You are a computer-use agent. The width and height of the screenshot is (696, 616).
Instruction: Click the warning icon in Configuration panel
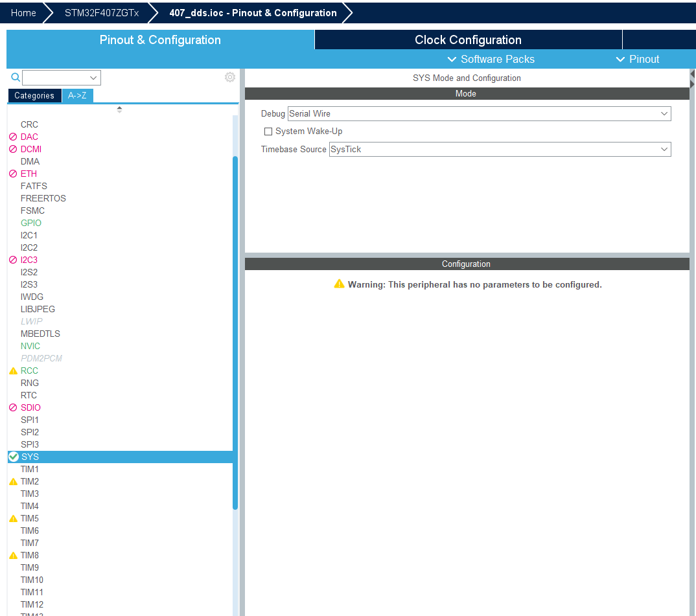pos(339,284)
